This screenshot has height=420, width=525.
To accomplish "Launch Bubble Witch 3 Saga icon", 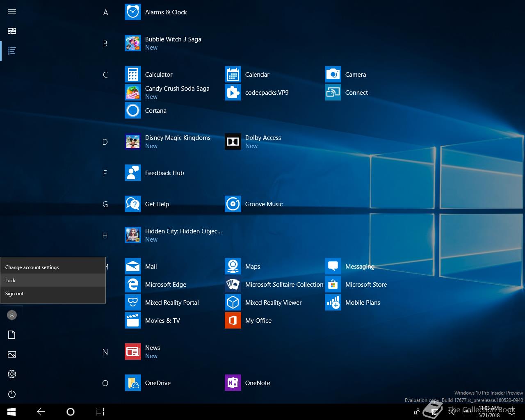I will click(x=133, y=43).
